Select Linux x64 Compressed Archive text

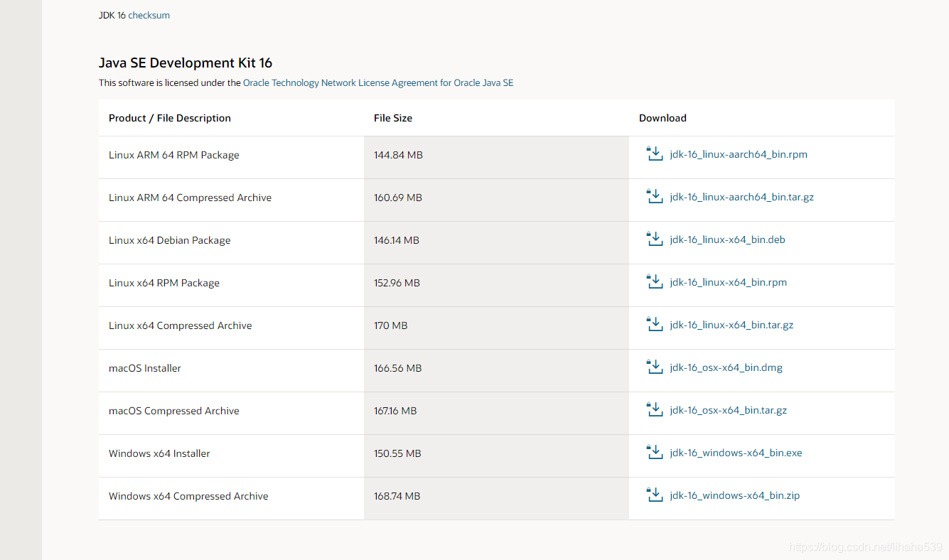(x=180, y=325)
